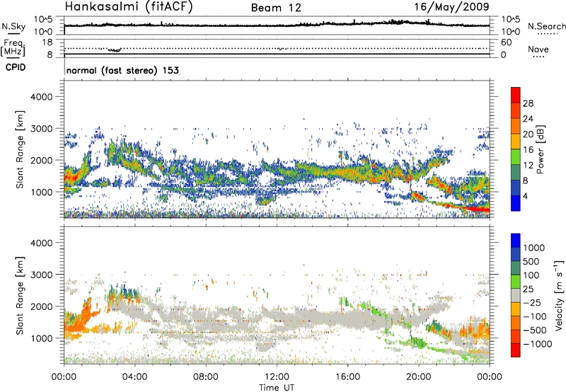Click the 'Nave' legend label
This screenshot has width=566, height=392.
[538, 49]
